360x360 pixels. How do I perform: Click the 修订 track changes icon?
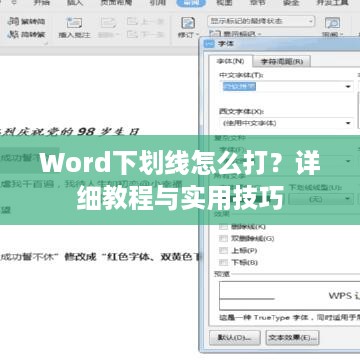(188, 23)
